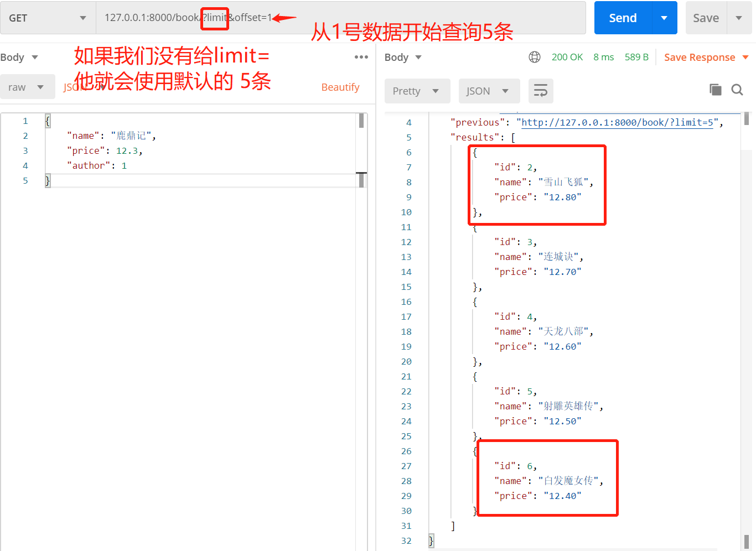756x551 pixels.
Task: Click the 200 OK status
Action: pos(567,57)
